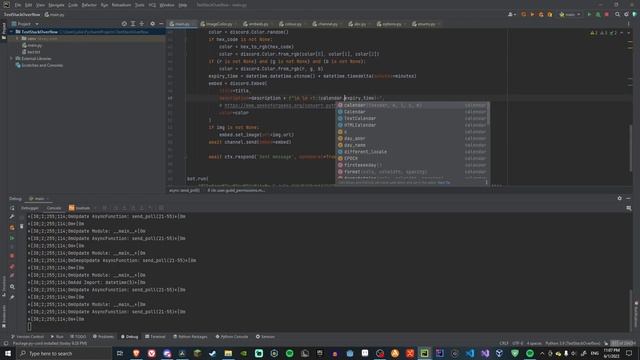Click the select opened file locate icon
The image size is (640, 360).
pyautogui.click(x=124, y=24)
